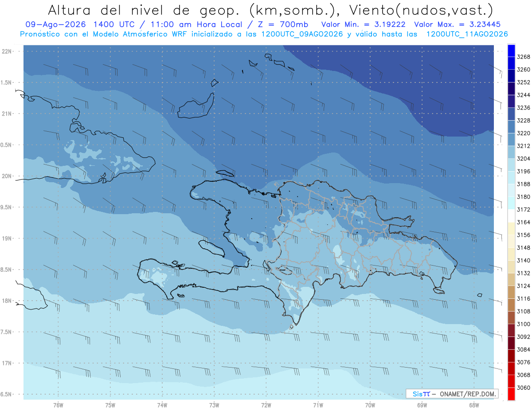Click the latitude label 6.5N
The image size is (532, 411).
pos(6,394)
